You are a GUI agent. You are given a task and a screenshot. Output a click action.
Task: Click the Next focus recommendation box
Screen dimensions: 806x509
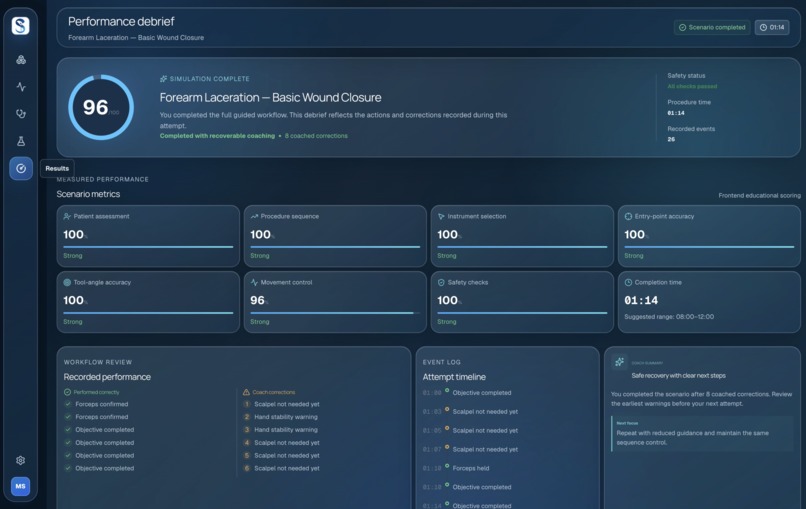(x=702, y=433)
